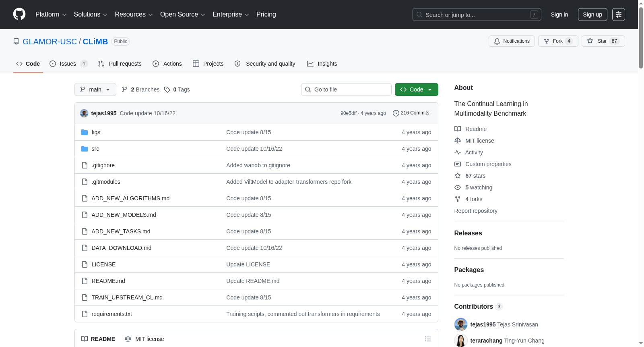Open the README outline list icon
This screenshot has width=644, height=347.
(428, 339)
